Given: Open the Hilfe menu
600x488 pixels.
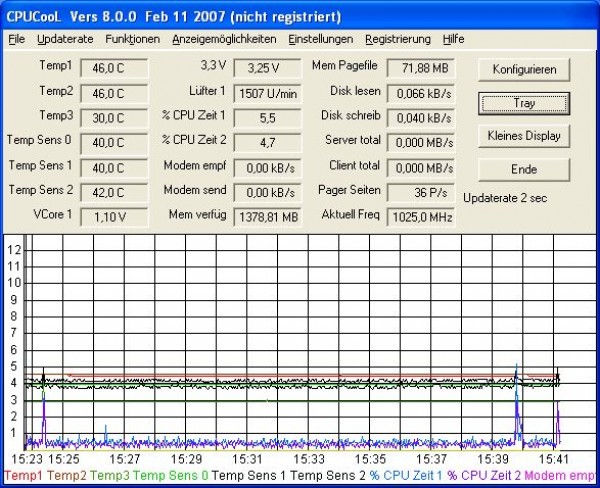Looking at the screenshot, I should (453, 39).
